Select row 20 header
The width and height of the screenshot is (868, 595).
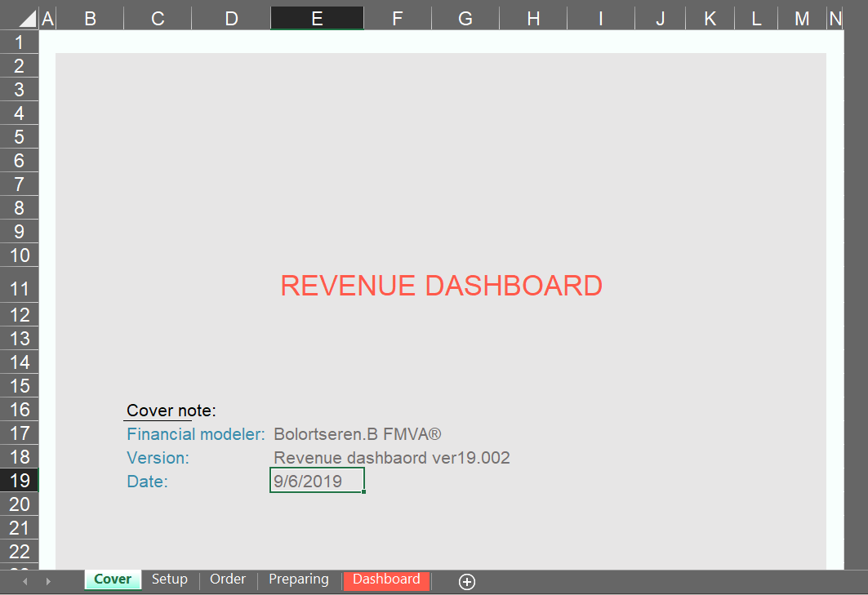click(x=20, y=504)
